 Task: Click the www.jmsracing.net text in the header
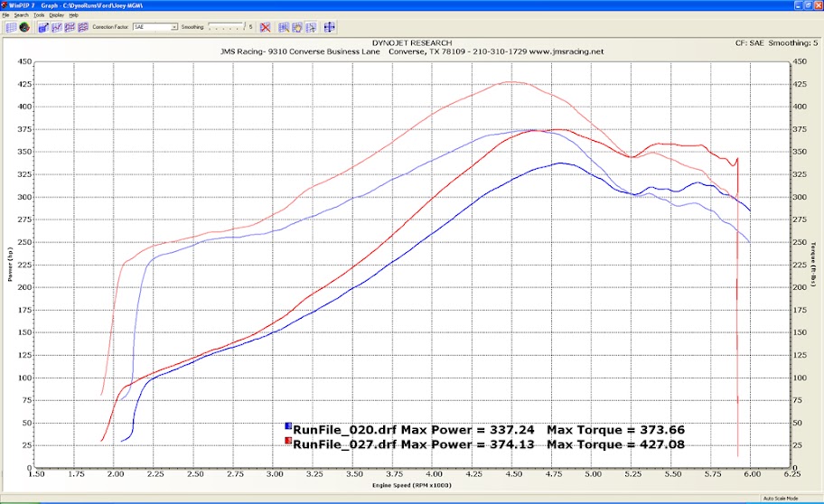pos(566,51)
